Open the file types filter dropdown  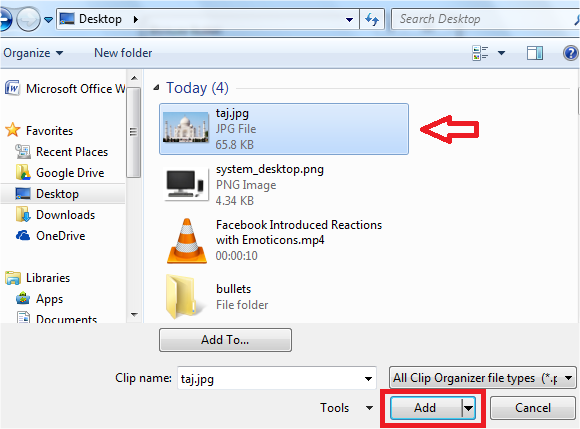[483, 378]
